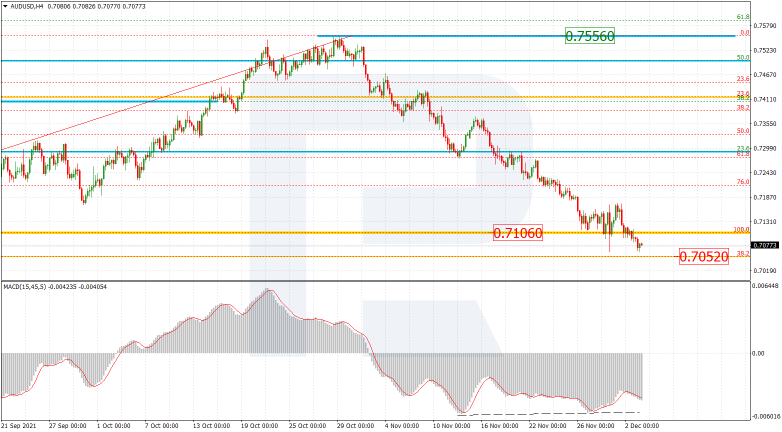Click the 0.72430 price axis value

765,173
